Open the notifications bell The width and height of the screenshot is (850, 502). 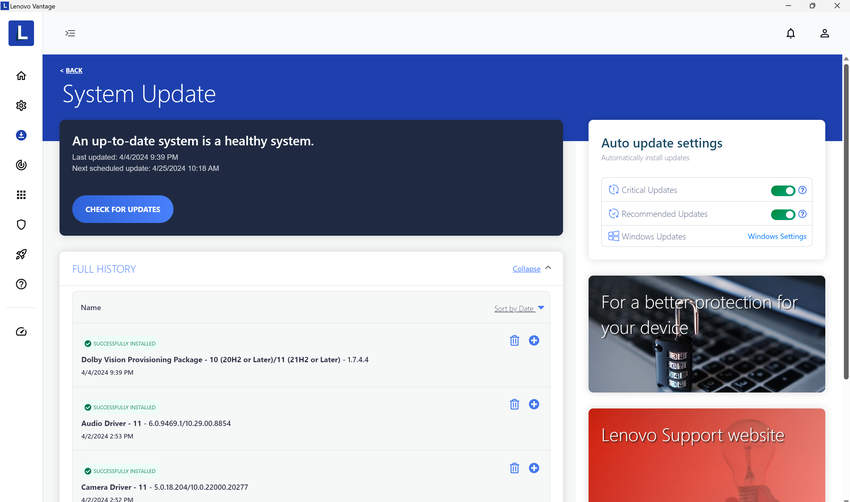tap(790, 33)
